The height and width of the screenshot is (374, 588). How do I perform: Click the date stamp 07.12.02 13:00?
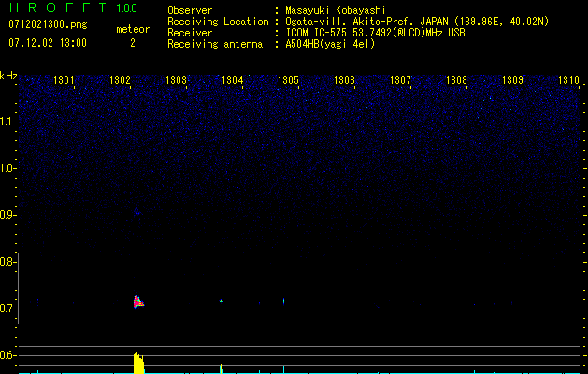pos(48,43)
